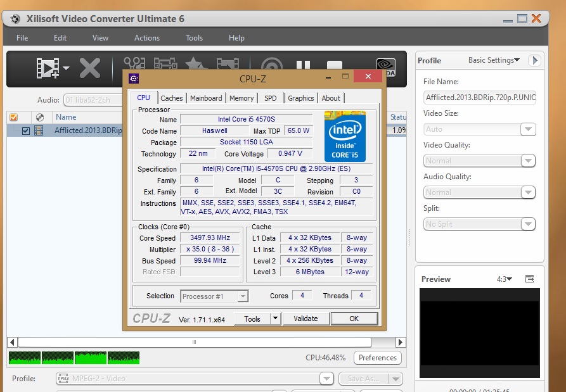Click the panel splitter grip beside file list
The image size is (566, 392).
[409, 237]
